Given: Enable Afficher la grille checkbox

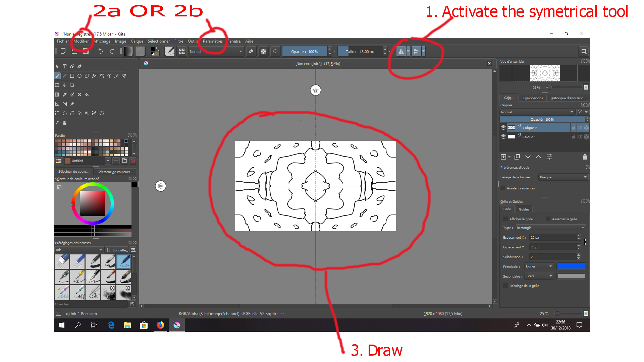Looking at the screenshot, I should coord(505,219).
